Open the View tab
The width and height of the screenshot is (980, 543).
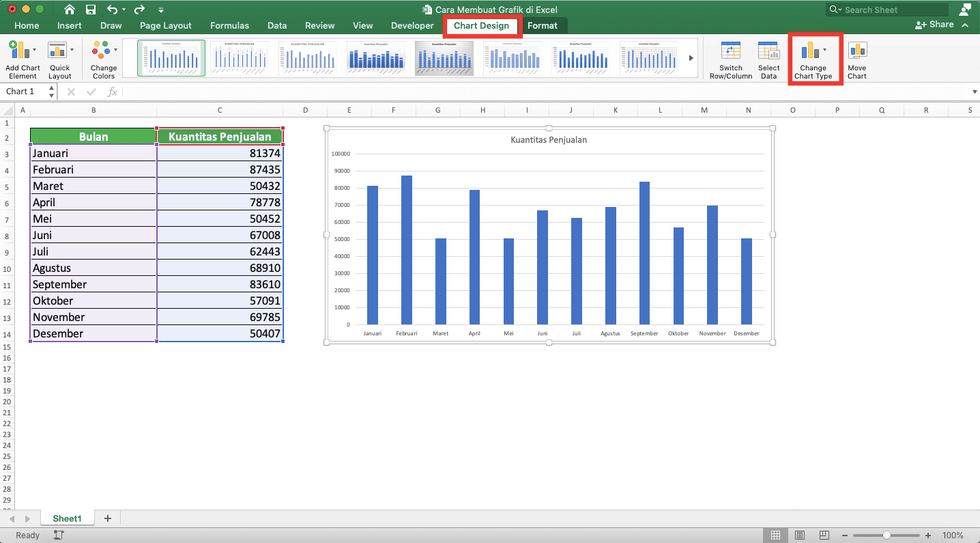point(362,25)
